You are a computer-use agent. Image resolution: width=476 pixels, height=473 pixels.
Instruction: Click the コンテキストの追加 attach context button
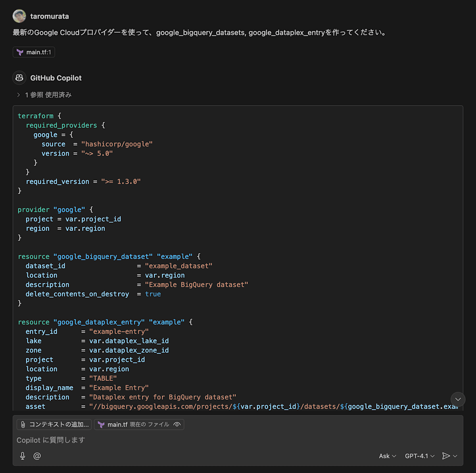(54, 425)
